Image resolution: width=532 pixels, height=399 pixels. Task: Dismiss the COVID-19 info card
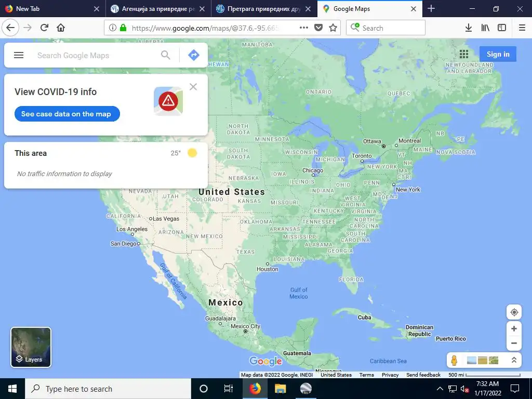pyautogui.click(x=193, y=87)
